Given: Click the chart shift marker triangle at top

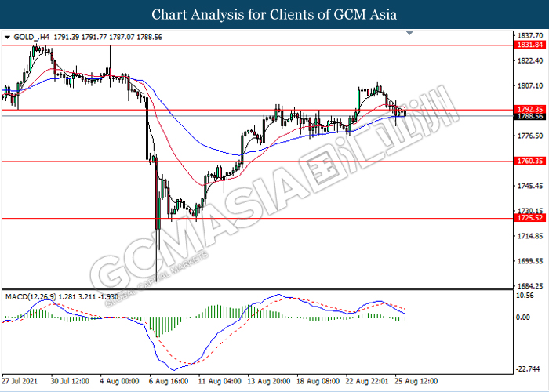Looking at the screenshot, I should coord(409,33).
